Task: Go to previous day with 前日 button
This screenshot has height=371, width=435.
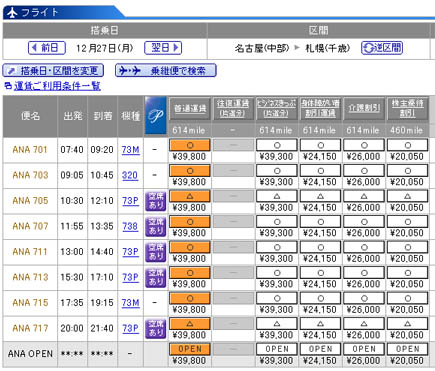Action: point(47,48)
